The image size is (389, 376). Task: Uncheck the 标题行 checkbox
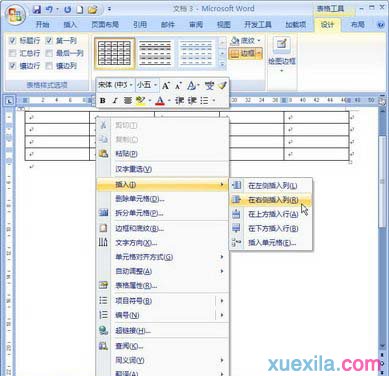coord(12,41)
